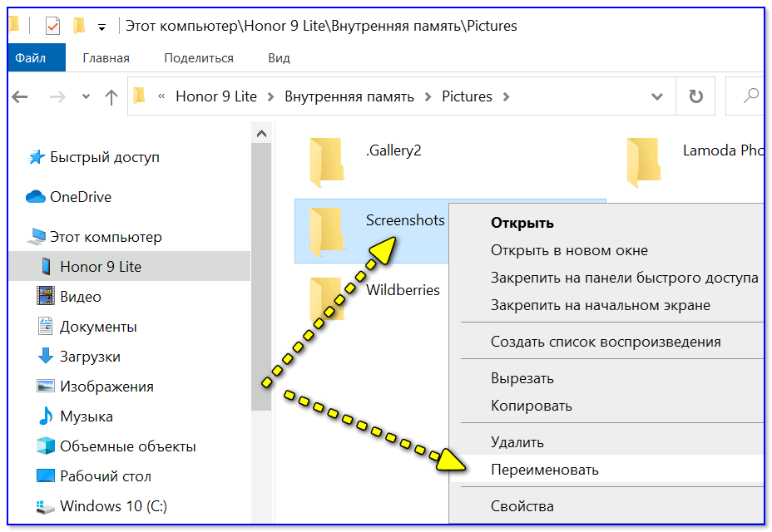772x532 pixels.
Task: Click the new folder icon in title bar
Action: coord(79,26)
